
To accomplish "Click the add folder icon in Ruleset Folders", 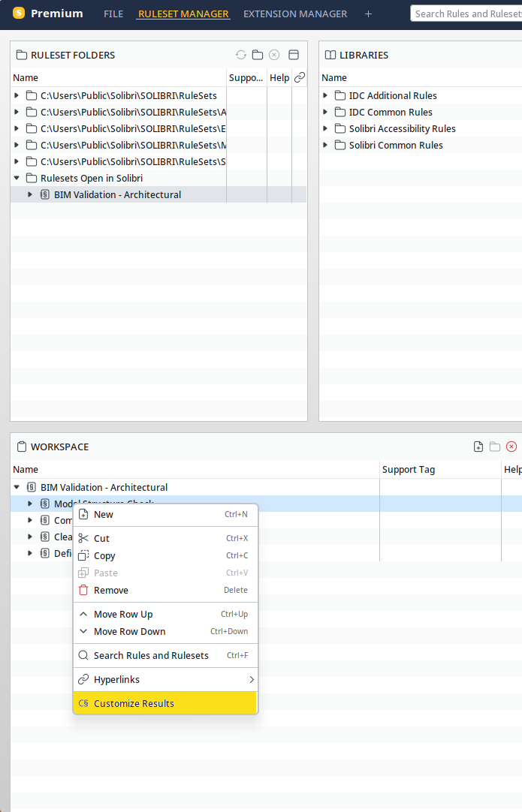I will click(258, 55).
